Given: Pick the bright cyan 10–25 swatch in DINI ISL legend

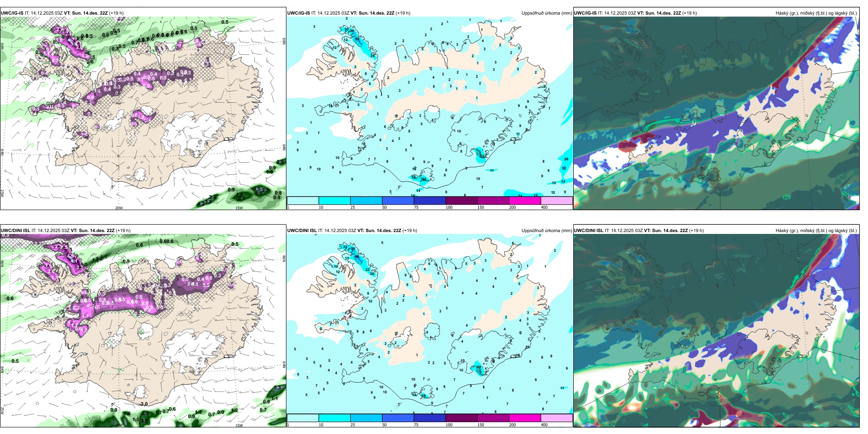Looking at the screenshot, I should 334,418.
